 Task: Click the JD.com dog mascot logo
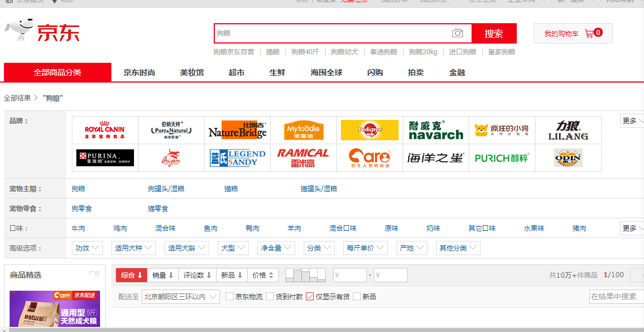tap(19, 30)
